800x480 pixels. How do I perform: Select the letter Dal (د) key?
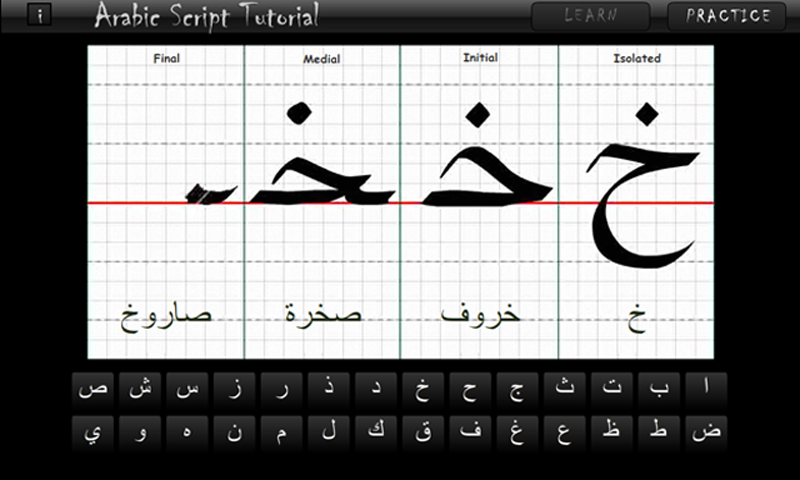point(376,390)
